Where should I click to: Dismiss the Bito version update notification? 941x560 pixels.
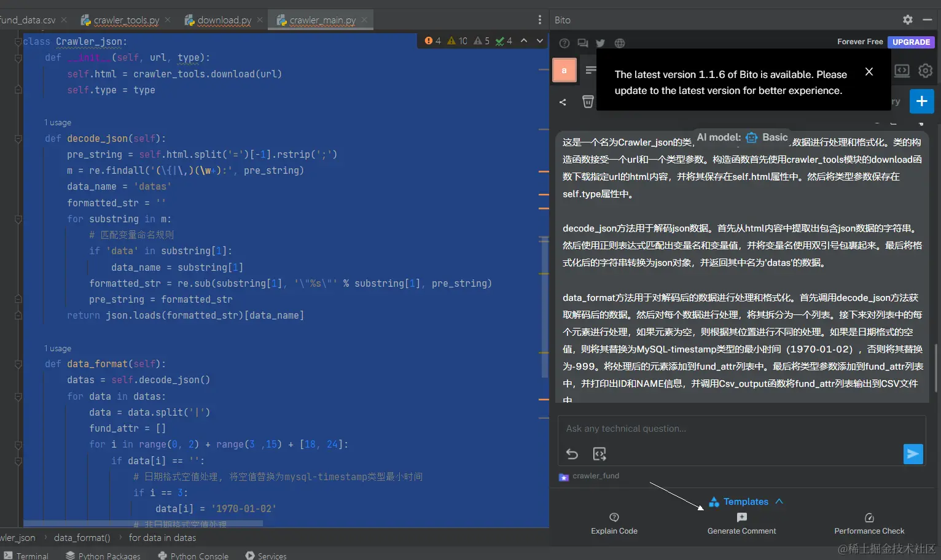(x=869, y=72)
